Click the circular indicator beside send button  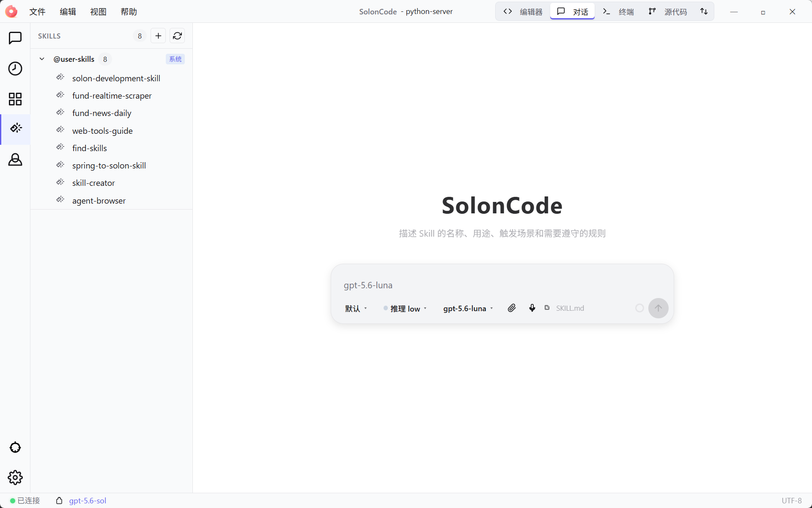coord(639,308)
